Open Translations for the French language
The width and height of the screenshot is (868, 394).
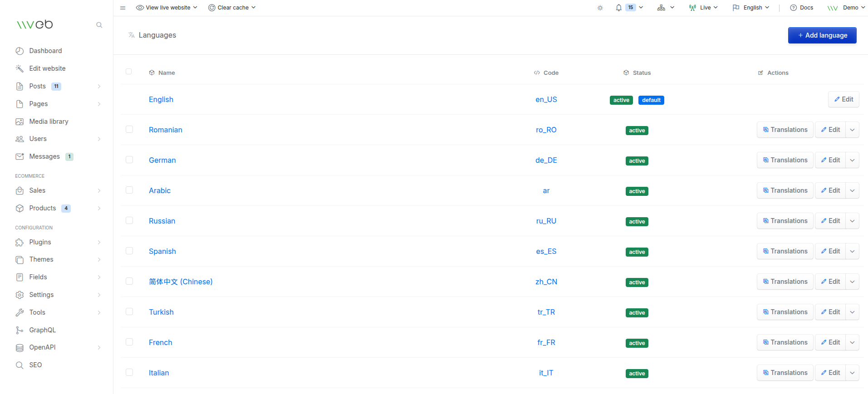click(785, 342)
